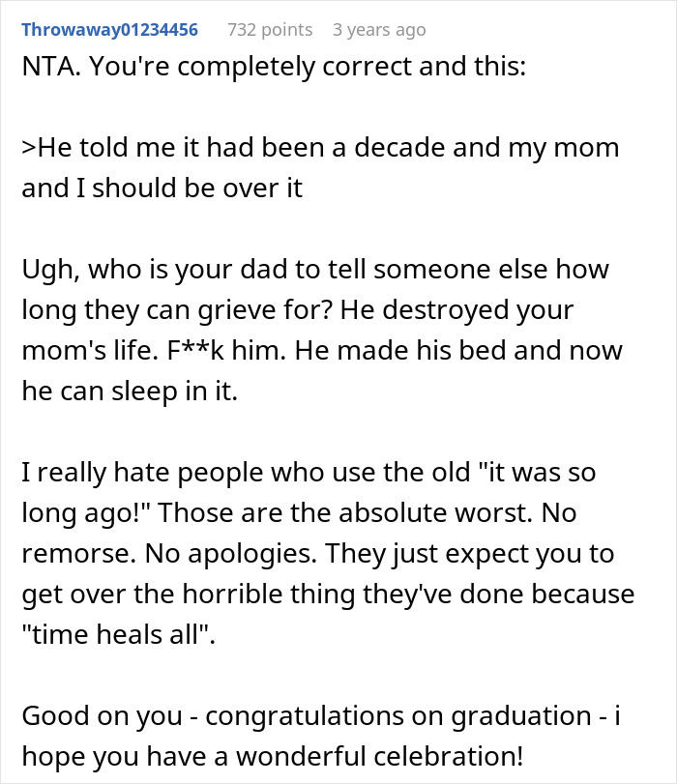Click the 732 points score
This screenshot has height=784, width=677.
coord(270,30)
